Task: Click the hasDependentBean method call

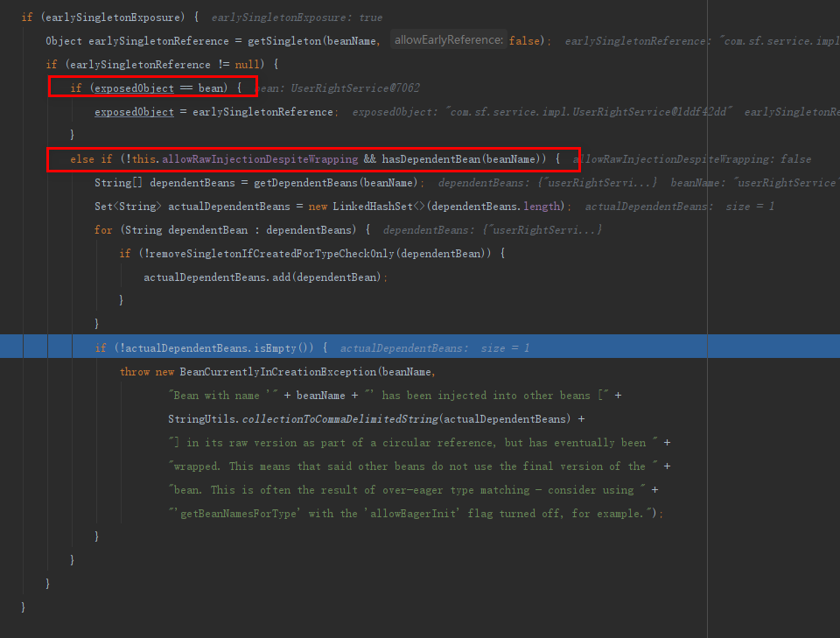Action: point(431,159)
